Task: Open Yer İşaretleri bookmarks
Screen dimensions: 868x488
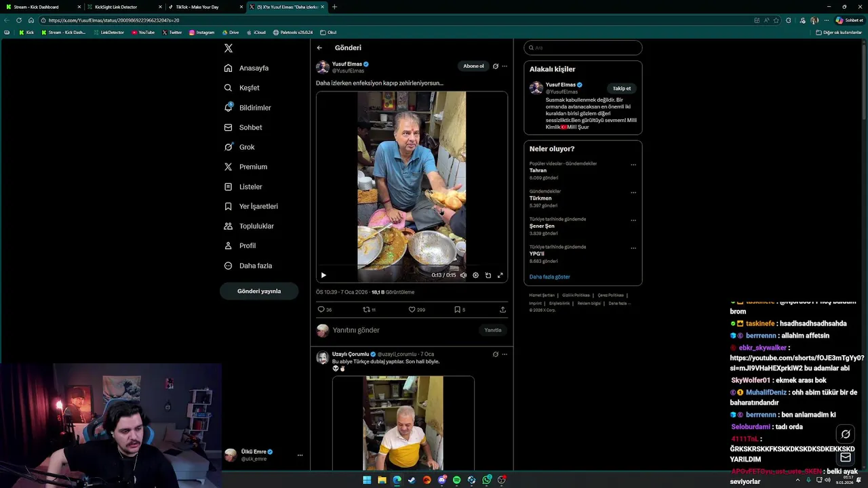Action: [x=251, y=206]
